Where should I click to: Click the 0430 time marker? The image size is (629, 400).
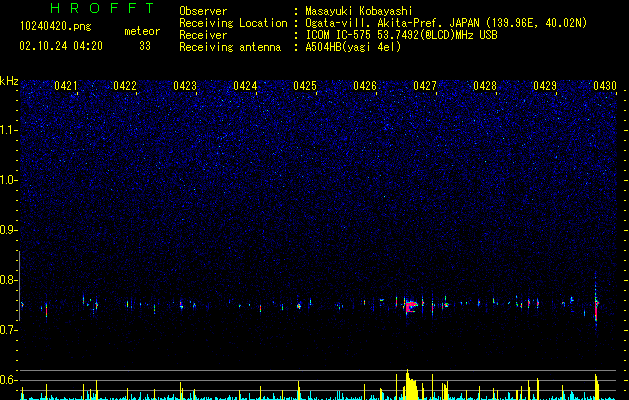click(605, 86)
